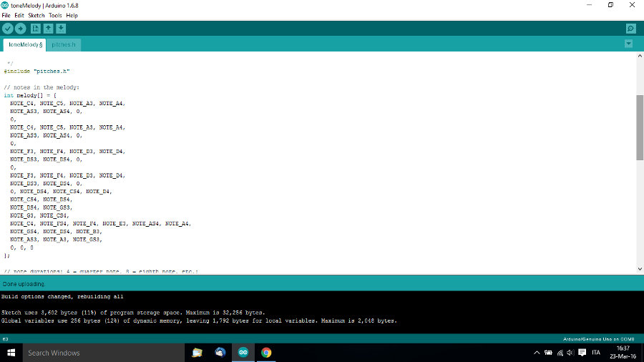Close the Arduino window

pos(632,5)
